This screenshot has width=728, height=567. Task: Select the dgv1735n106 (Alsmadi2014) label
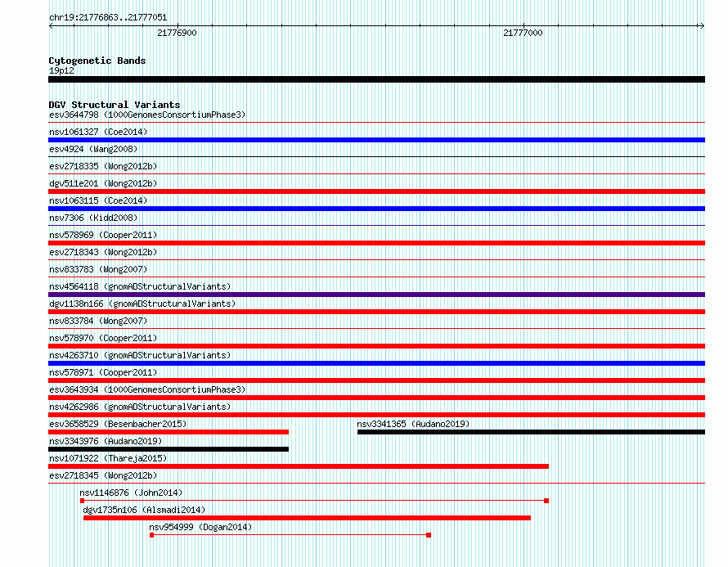point(144,510)
